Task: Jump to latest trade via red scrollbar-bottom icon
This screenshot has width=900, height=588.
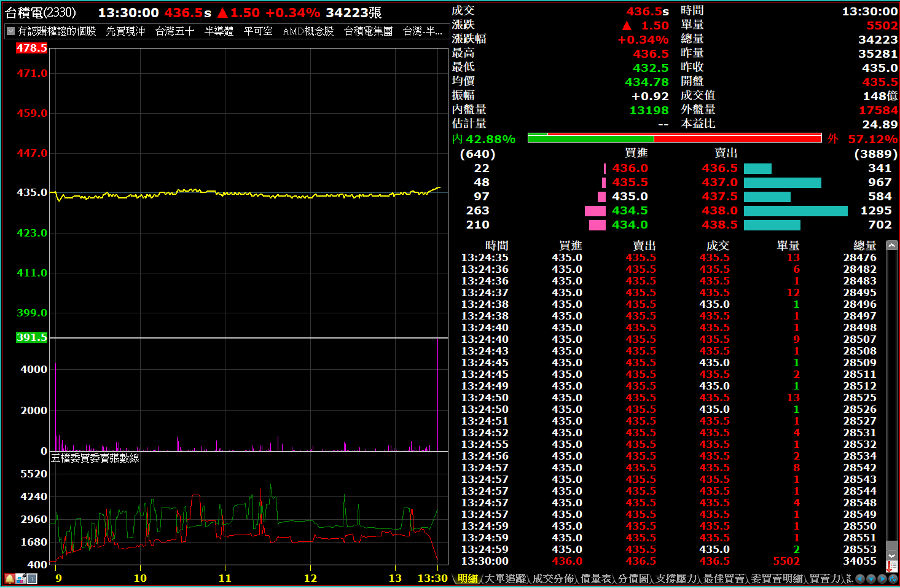Action: click(891, 566)
